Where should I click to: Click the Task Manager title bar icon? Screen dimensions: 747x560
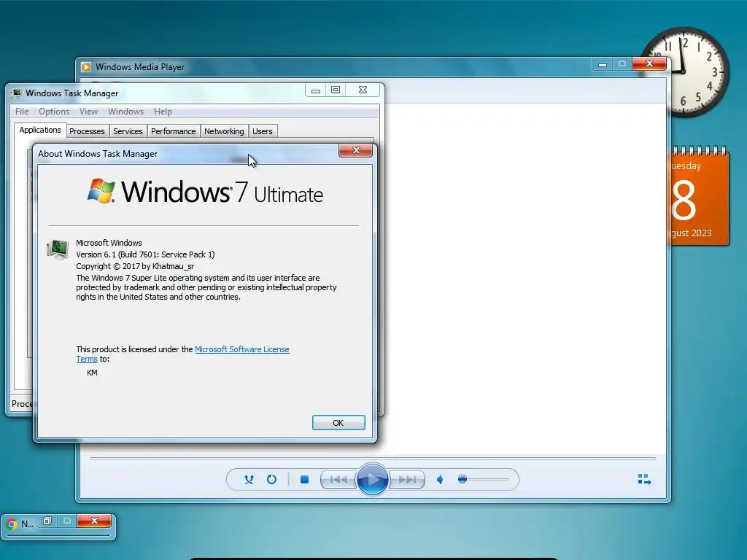[17, 93]
